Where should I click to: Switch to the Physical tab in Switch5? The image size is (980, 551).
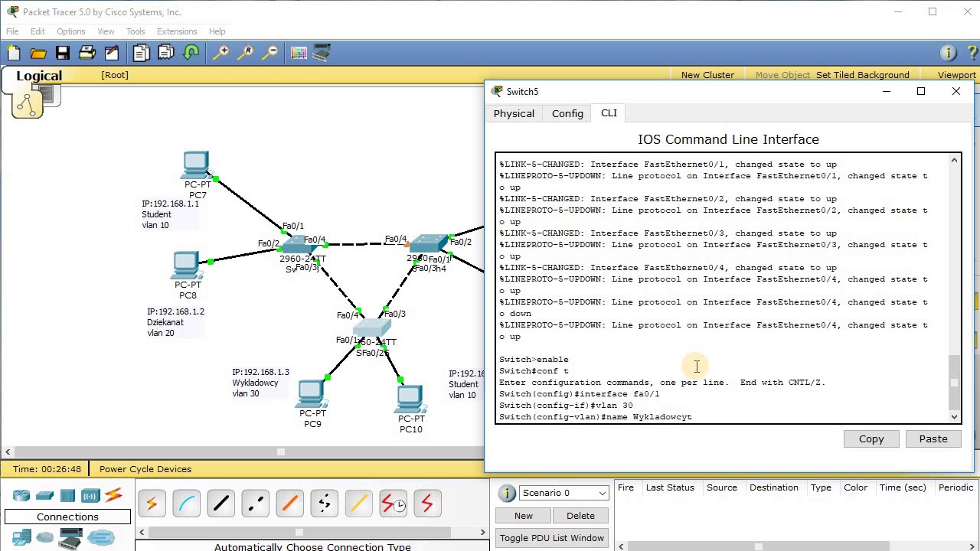pyautogui.click(x=514, y=113)
